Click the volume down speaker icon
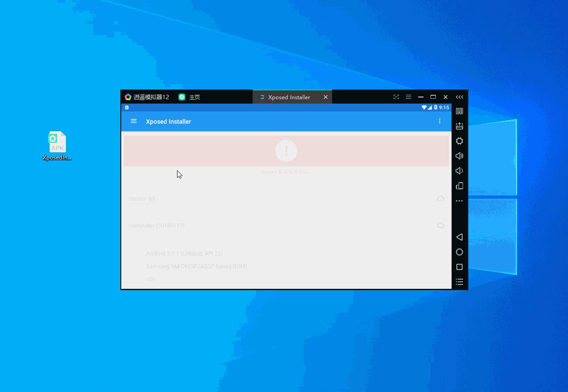568x392 pixels. (459, 171)
